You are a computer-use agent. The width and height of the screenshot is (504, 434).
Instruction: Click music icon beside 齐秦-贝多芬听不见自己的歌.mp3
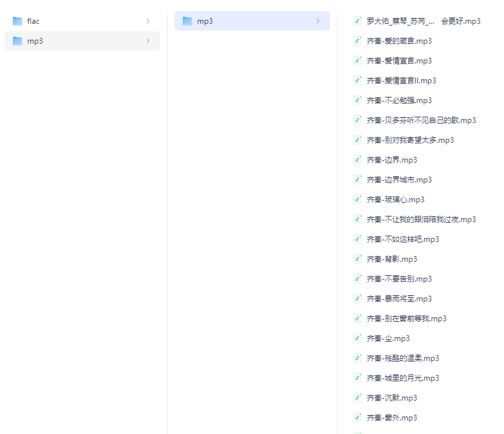[x=357, y=120]
